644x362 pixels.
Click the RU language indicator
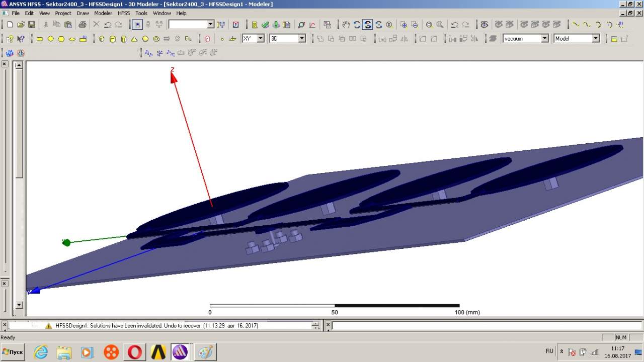click(x=549, y=351)
